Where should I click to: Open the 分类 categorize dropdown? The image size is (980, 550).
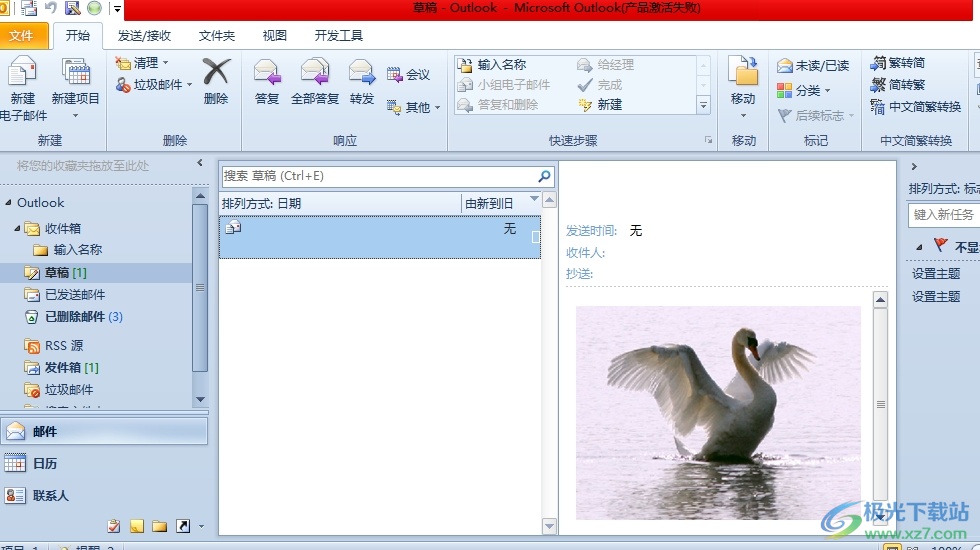804,91
